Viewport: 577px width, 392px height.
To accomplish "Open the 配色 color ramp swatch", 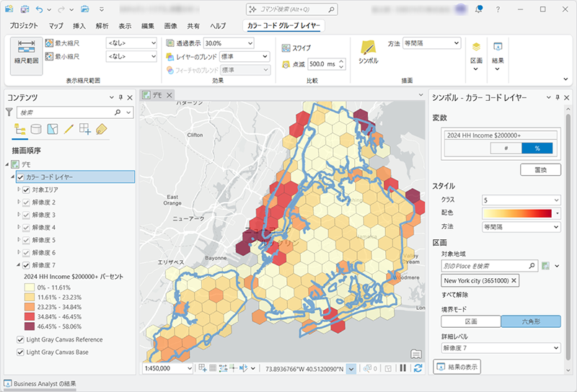I will [516, 213].
